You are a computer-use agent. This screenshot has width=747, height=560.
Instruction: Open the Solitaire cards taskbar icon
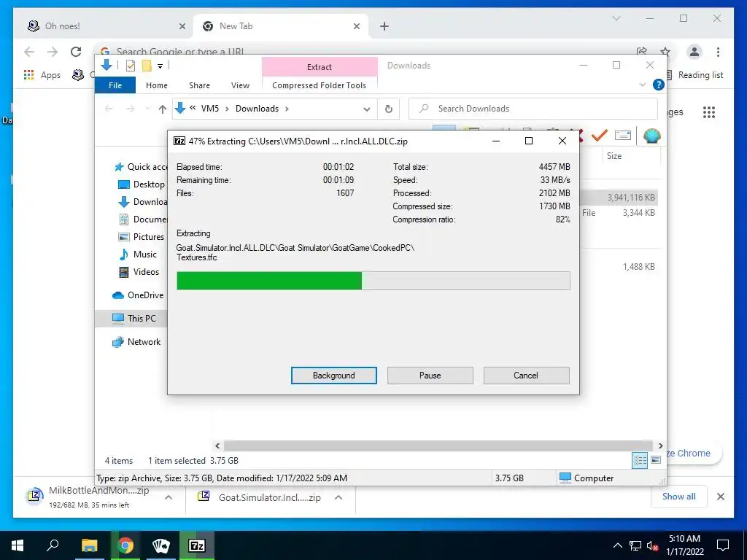point(160,545)
